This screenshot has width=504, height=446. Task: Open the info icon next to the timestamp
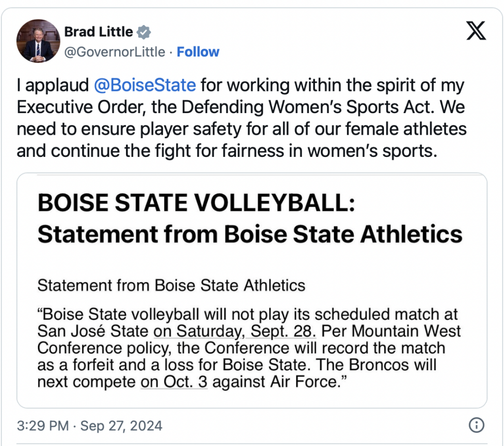[x=476, y=425]
